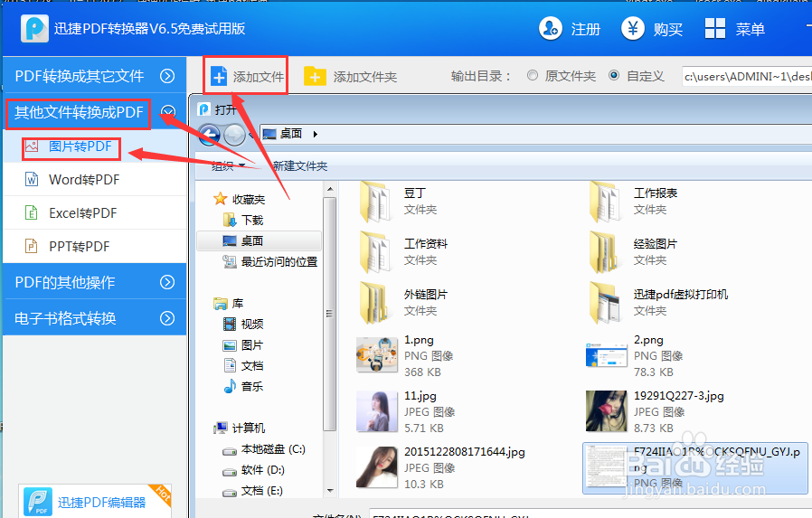Open the 菜单 menu grid icon
Image resolution: width=812 pixels, height=518 pixels.
pyautogui.click(x=714, y=28)
